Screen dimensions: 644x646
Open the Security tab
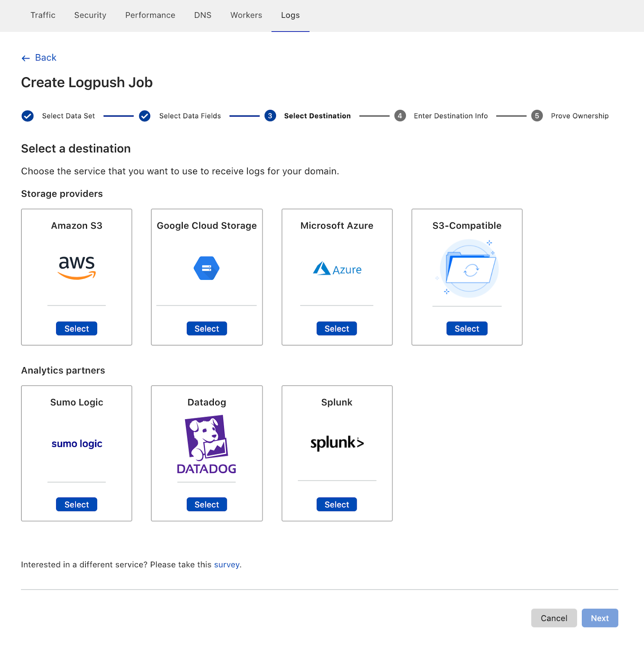tap(90, 15)
